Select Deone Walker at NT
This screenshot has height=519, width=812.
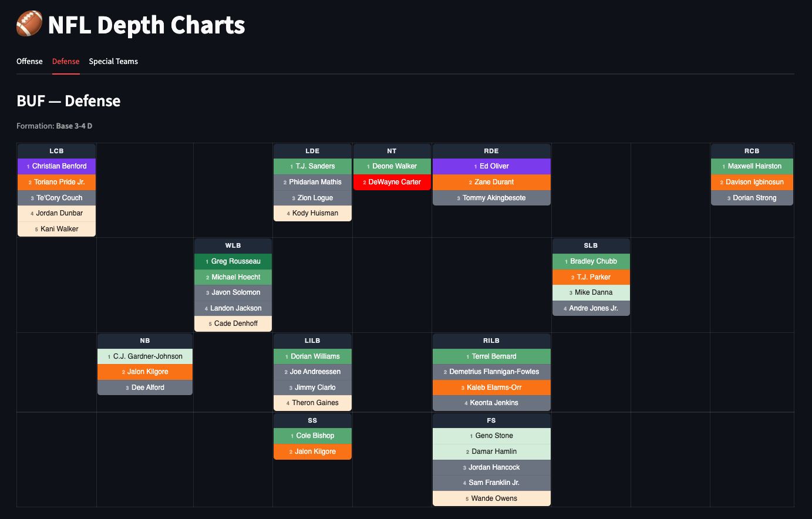(392, 166)
